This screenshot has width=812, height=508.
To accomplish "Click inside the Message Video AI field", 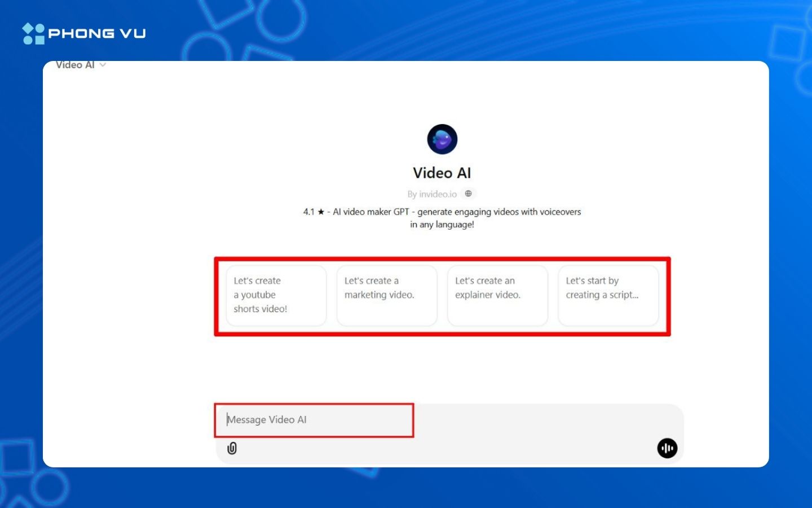I will (314, 420).
